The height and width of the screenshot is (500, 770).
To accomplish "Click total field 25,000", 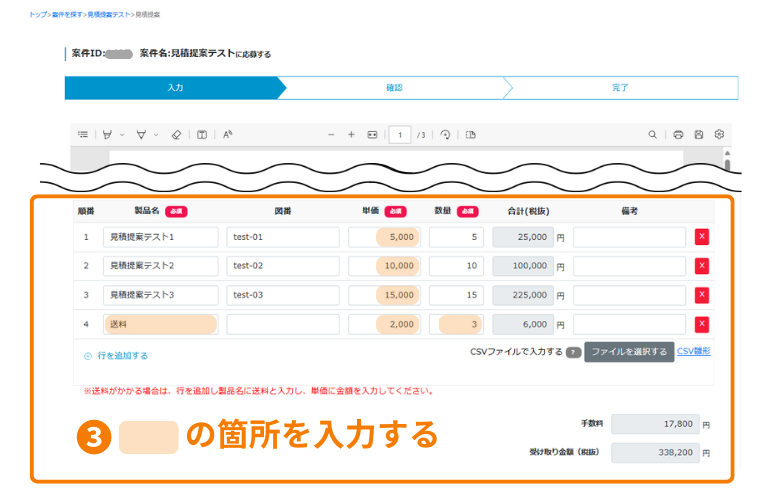I will [523, 237].
